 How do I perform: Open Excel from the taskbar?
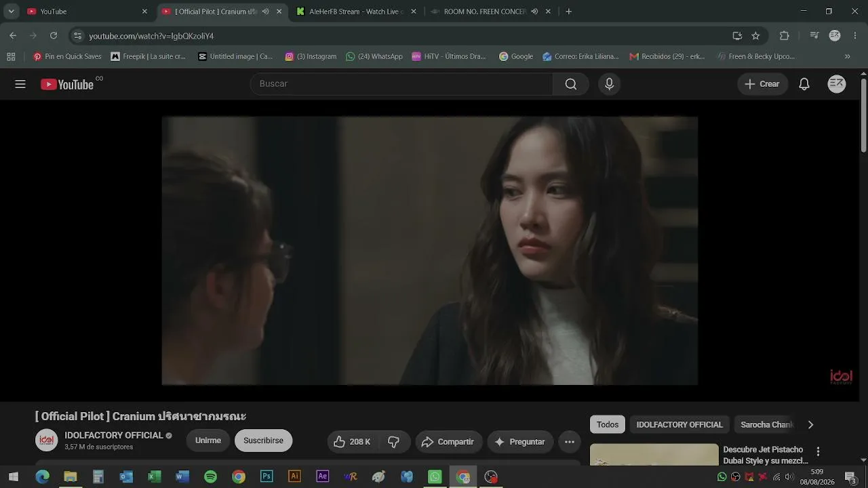(155, 476)
